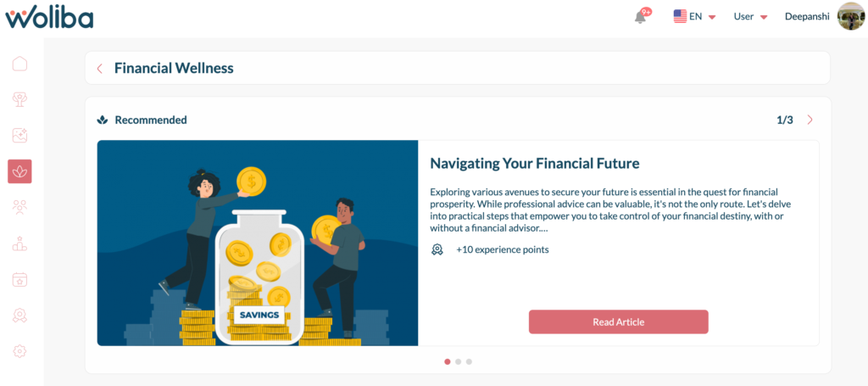This screenshot has height=386, width=868.
Task: Click the trophy challenges sidebar icon
Action: [19, 99]
